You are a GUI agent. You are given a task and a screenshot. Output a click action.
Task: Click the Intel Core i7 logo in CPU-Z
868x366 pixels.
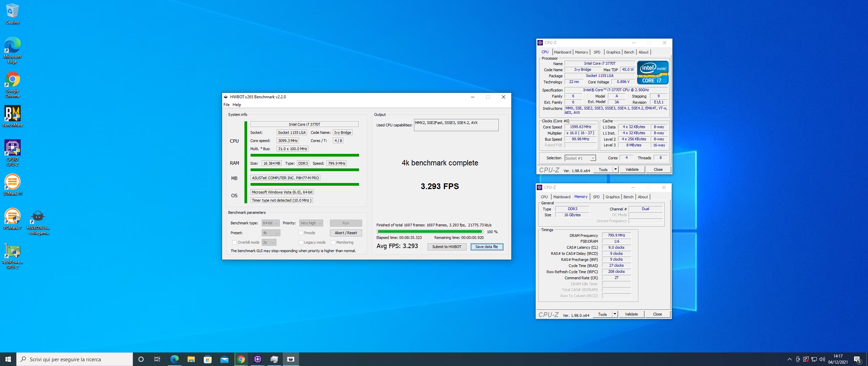653,73
